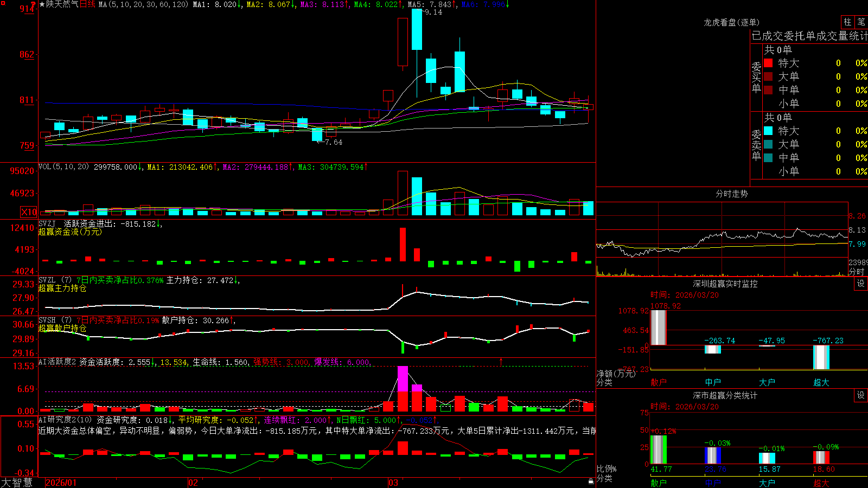Toggle the star favorite icon before 陕天然气
Viewport: 868px width, 488px height.
pyautogui.click(x=42, y=4)
